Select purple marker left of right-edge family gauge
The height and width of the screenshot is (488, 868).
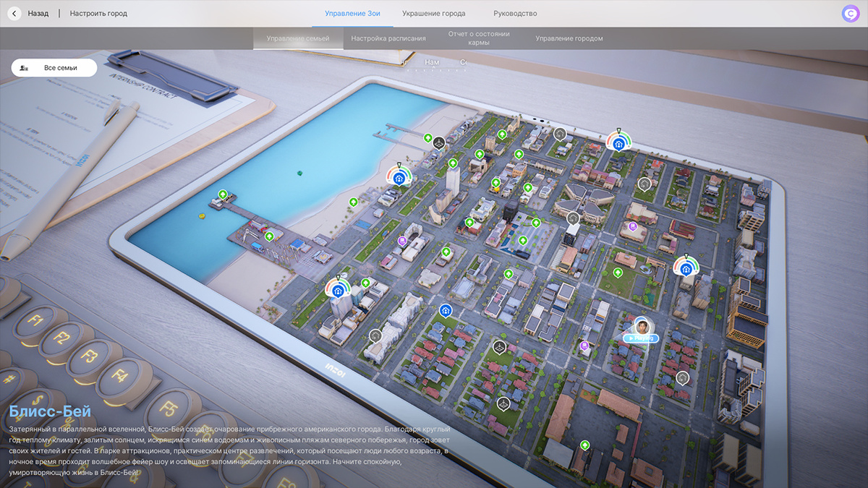coord(633,226)
